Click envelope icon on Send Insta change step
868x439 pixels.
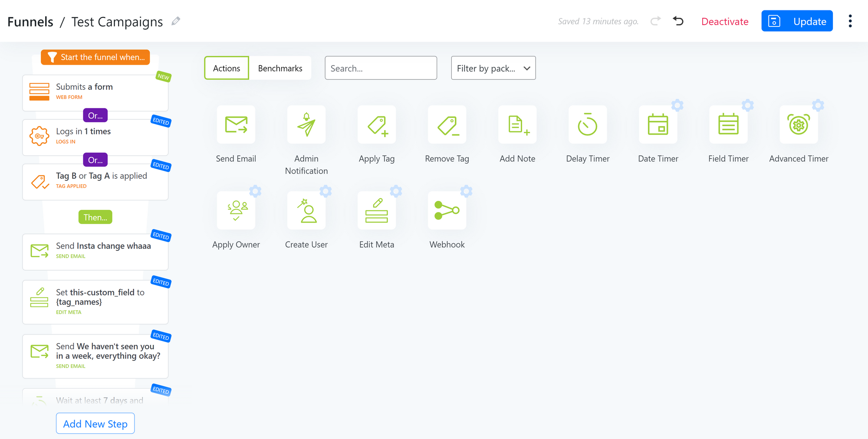[39, 251]
